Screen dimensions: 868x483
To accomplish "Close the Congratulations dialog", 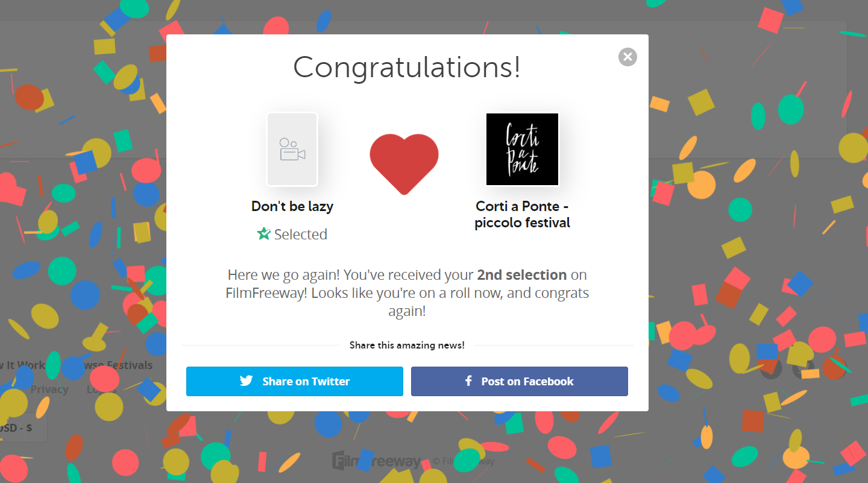I will point(627,57).
